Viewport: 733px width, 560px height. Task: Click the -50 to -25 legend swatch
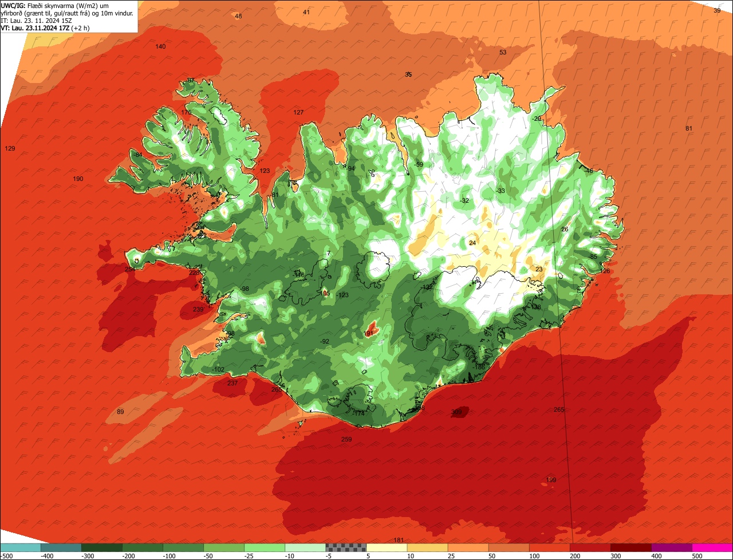coord(224,547)
